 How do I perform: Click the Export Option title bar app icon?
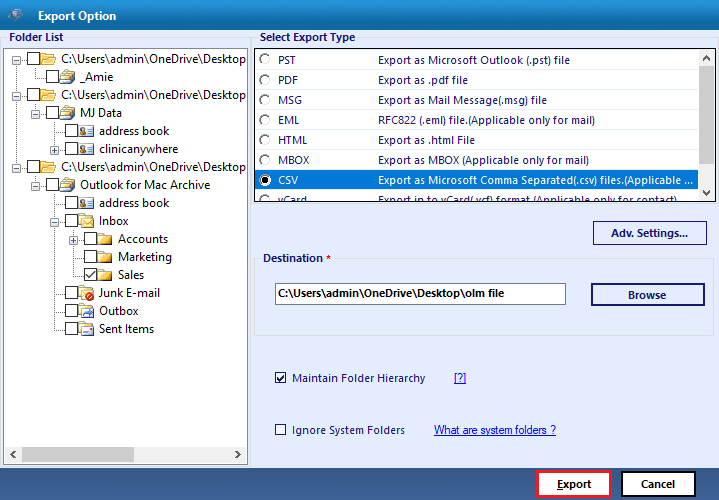coord(16,15)
